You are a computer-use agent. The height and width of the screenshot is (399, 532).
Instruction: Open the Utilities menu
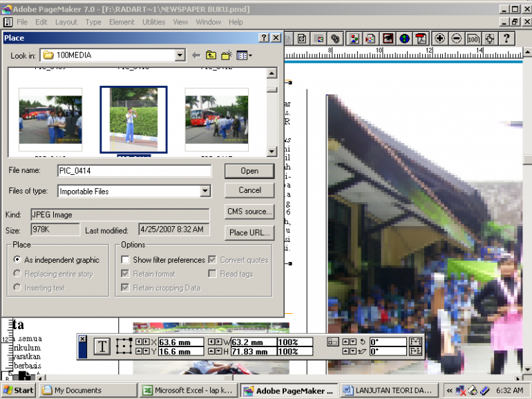(153, 22)
